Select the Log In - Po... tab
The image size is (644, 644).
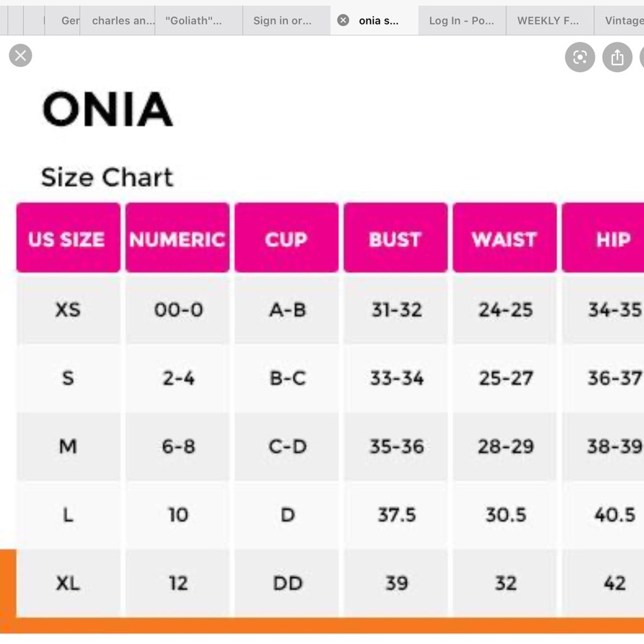[462, 21]
